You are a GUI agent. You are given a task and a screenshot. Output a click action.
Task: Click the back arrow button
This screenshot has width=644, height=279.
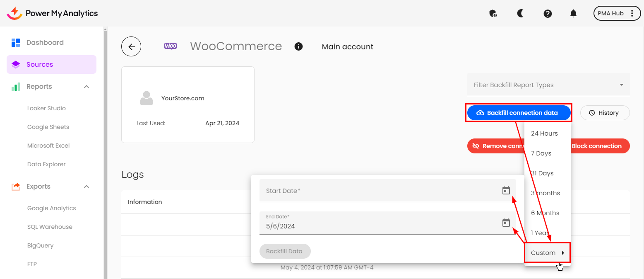(x=131, y=47)
